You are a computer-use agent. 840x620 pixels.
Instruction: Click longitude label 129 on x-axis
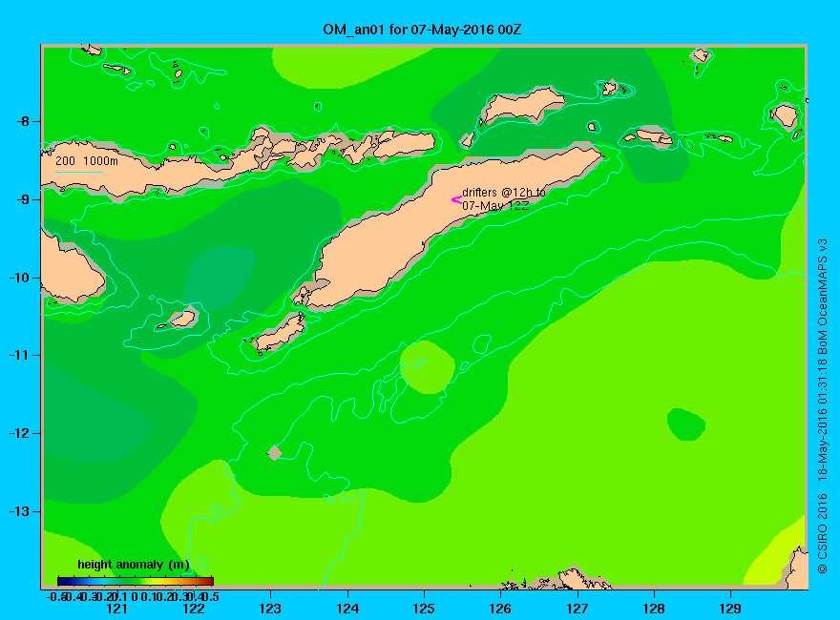tap(730, 609)
